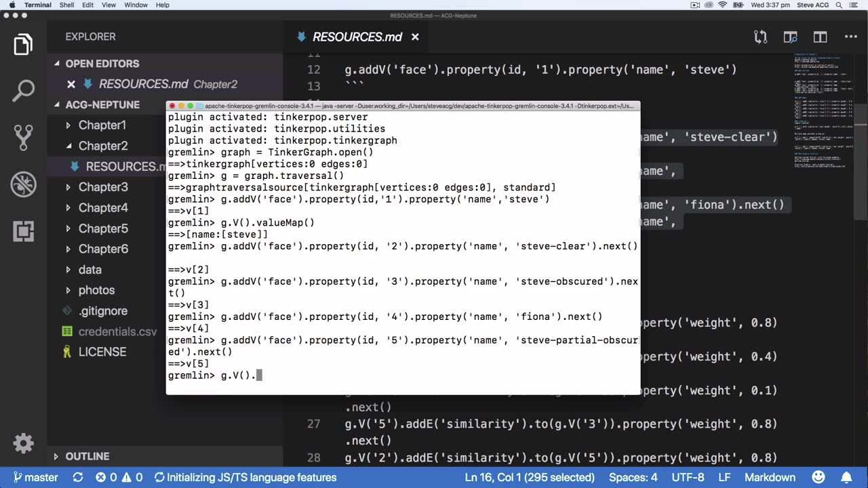Open the LICENSE file
Viewport: 868px width, 488px height.
pyautogui.click(x=102, y=352)
